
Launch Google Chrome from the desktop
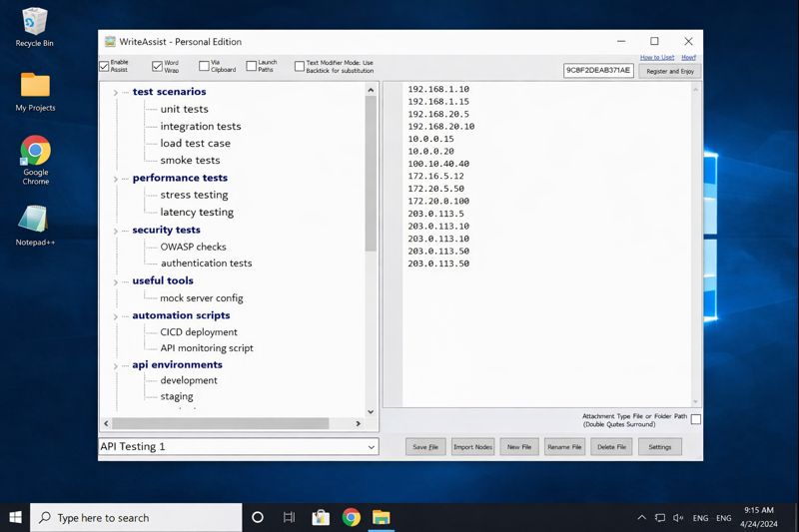point(35,152)
